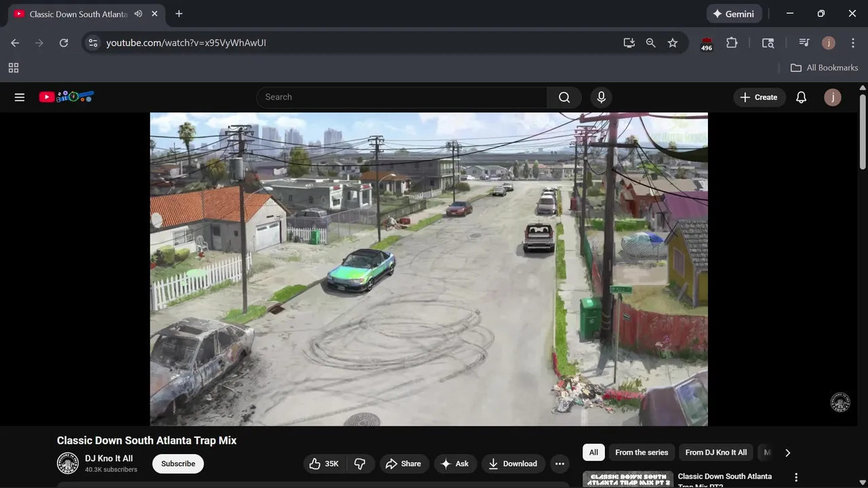868x488 pixels.
Task: Open the Ask AI button
Action: [x=455, y=464]
